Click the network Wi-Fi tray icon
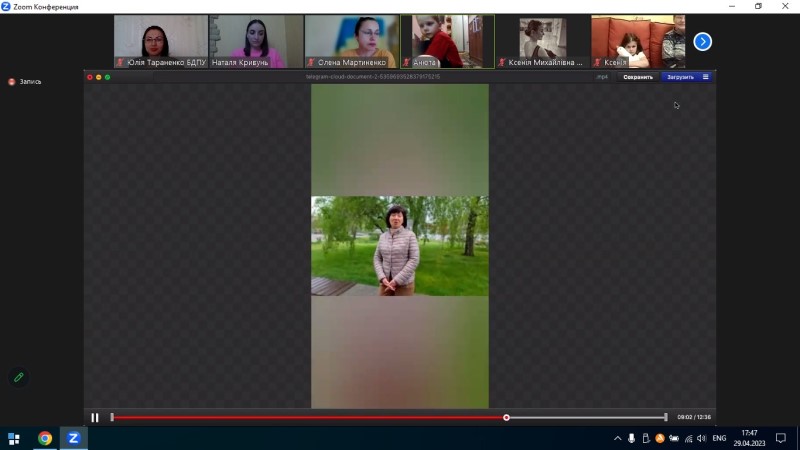Screen dimensions: 800x450 (688, 438)
